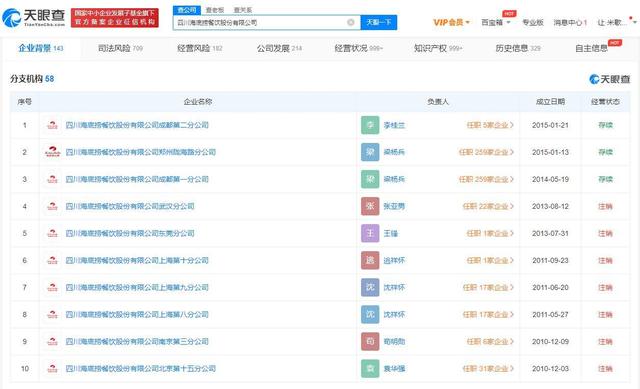Open the 经营状况 tab
Image resolution: width=640 pixels, height=389 pixels.
tap(359, 48)
